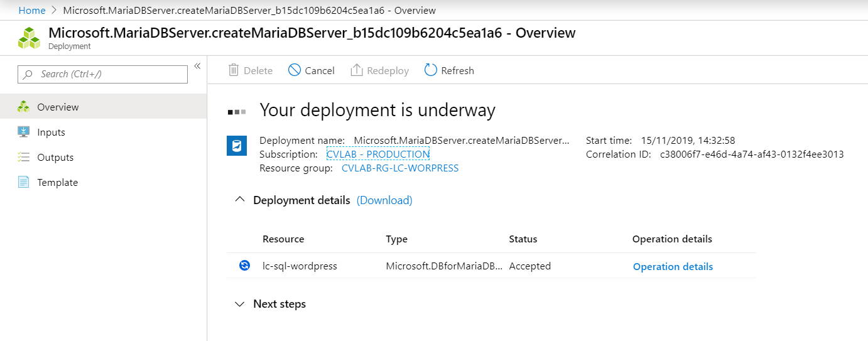
Task: Open the Template menu item
Action: (103, 182)
